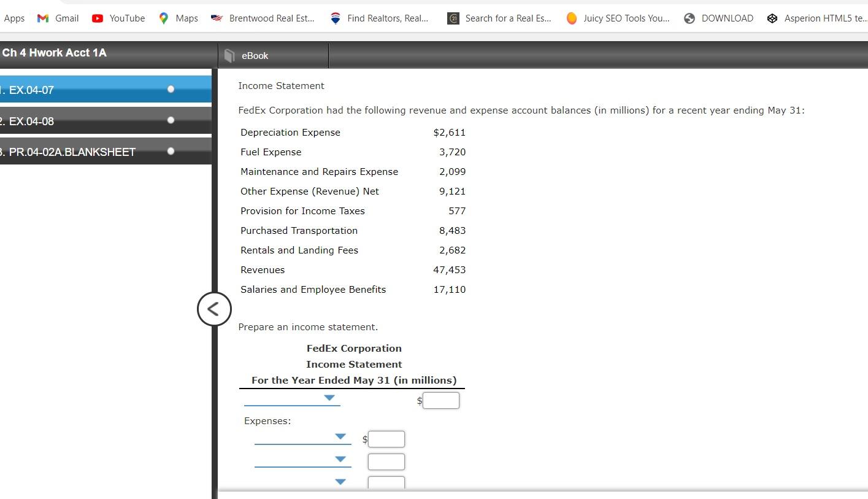Image resolution: width=868 pixels, height=499 pixels.
Task: Click the Revenues row label
Action: tap(263, 270)
